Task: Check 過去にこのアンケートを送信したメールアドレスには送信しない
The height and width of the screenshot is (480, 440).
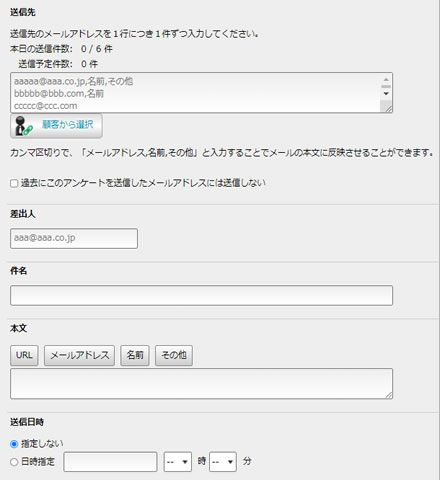Action: coord(14,183)
